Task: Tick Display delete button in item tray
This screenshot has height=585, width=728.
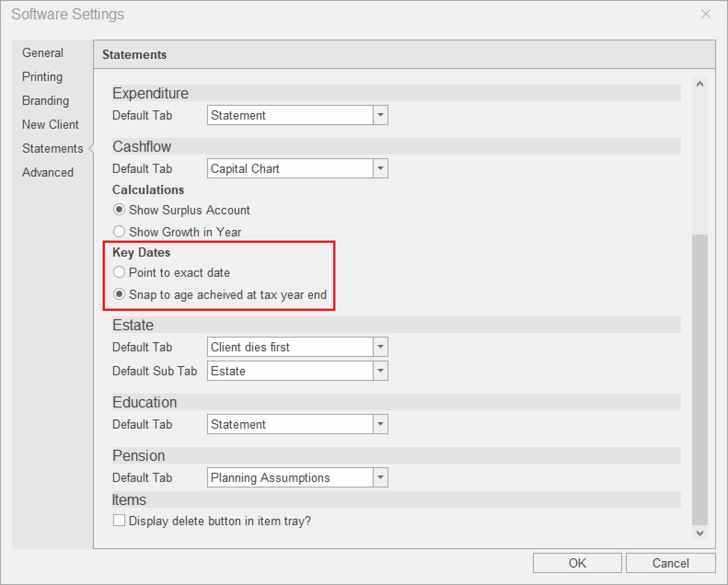Action: coord(119,520)
